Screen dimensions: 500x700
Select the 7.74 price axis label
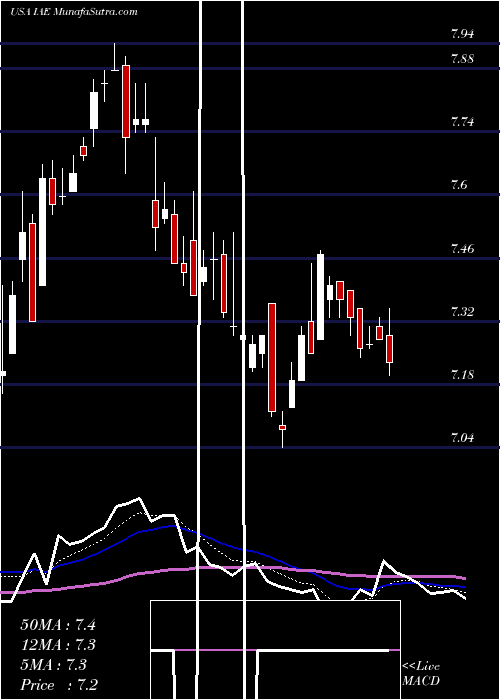pos(462,121)
